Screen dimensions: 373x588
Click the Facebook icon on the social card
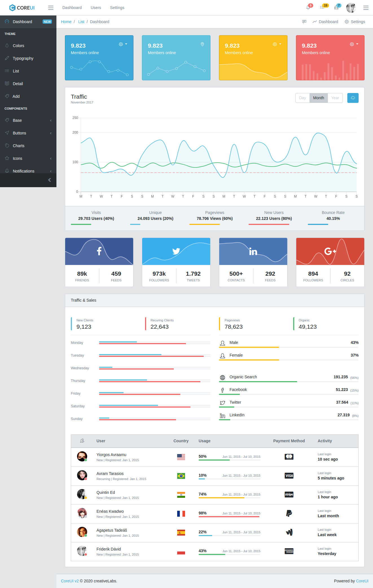(x=99, y=251)
